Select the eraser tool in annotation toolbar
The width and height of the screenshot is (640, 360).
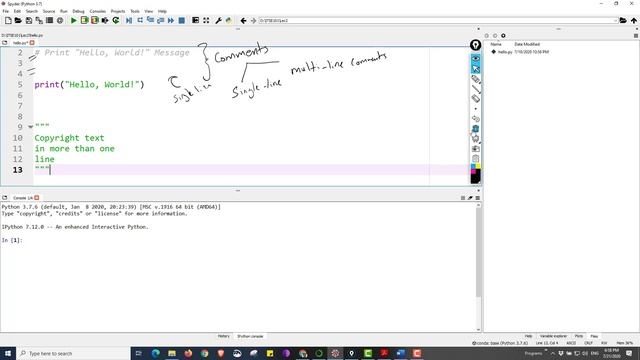click(476, 98)
